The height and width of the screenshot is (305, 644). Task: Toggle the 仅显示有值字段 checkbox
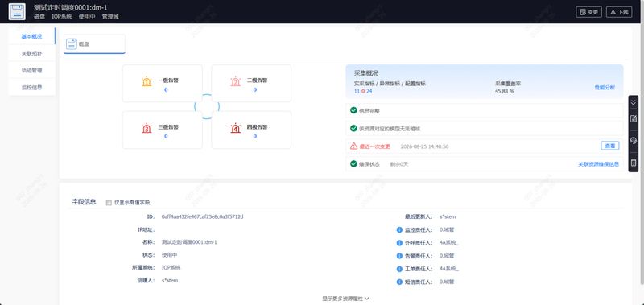pos(109,202)
